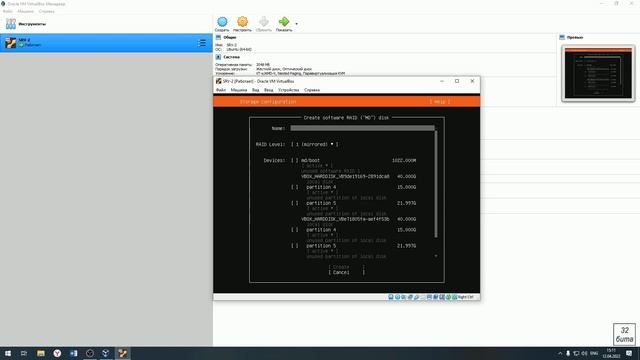
Task: Click the Right Ctrl host key indicator
Action: (466, 297)
